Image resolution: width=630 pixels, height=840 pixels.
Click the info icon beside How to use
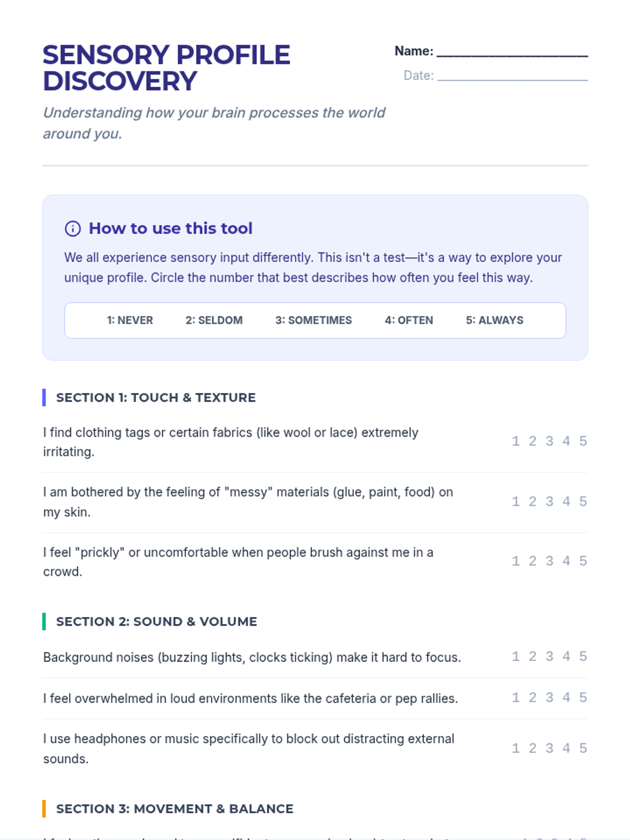click(x=72, y=228)
